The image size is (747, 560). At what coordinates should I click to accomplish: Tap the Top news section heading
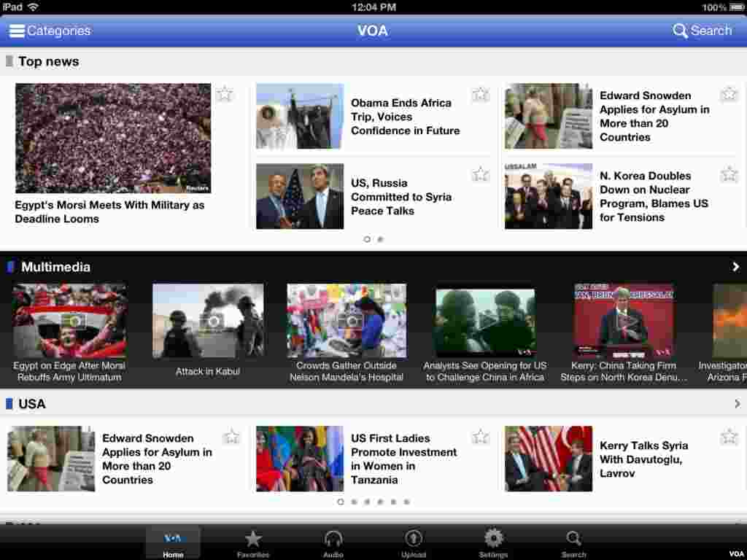pyautogui.click(x=49, y=61)
